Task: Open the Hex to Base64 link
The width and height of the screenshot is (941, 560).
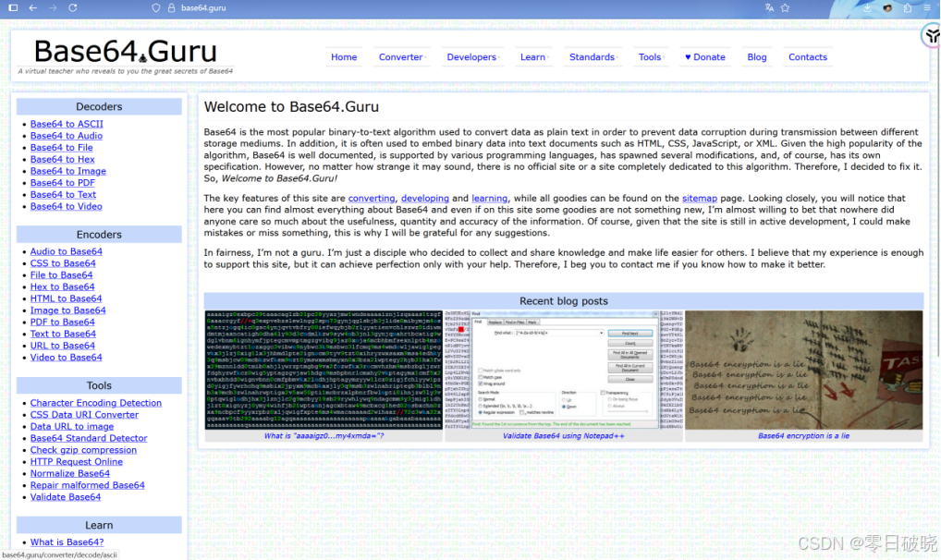Action: coord(63,286)
